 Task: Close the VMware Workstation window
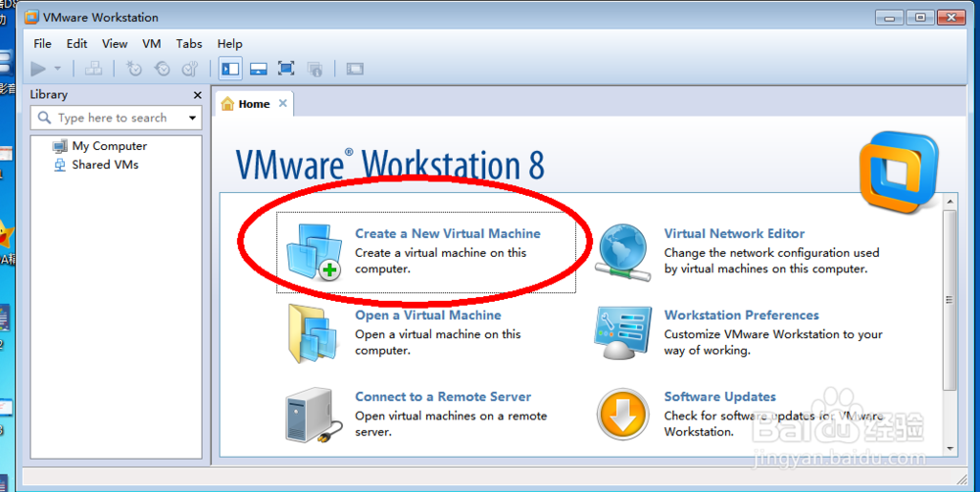pos(952,18)
